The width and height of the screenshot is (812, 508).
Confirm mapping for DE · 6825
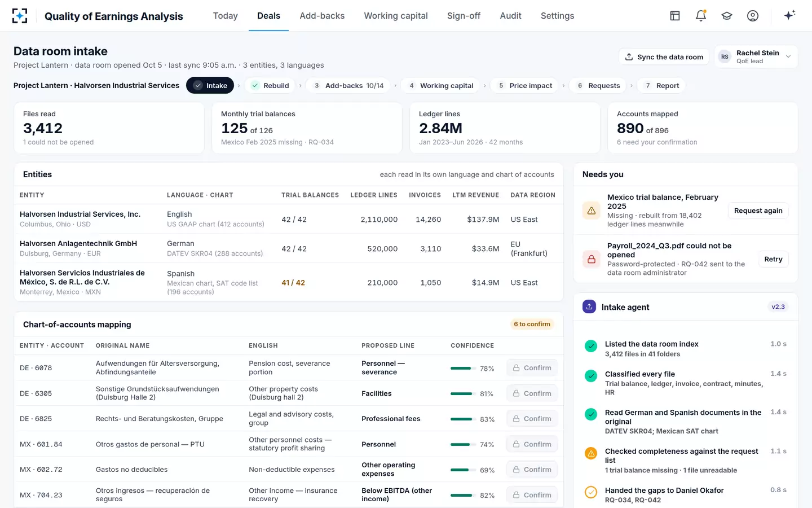pyautogui.click(x=532, y=419)
